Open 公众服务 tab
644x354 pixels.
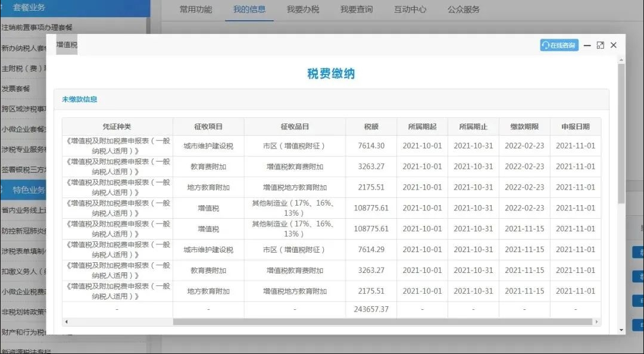click(463, 10)
